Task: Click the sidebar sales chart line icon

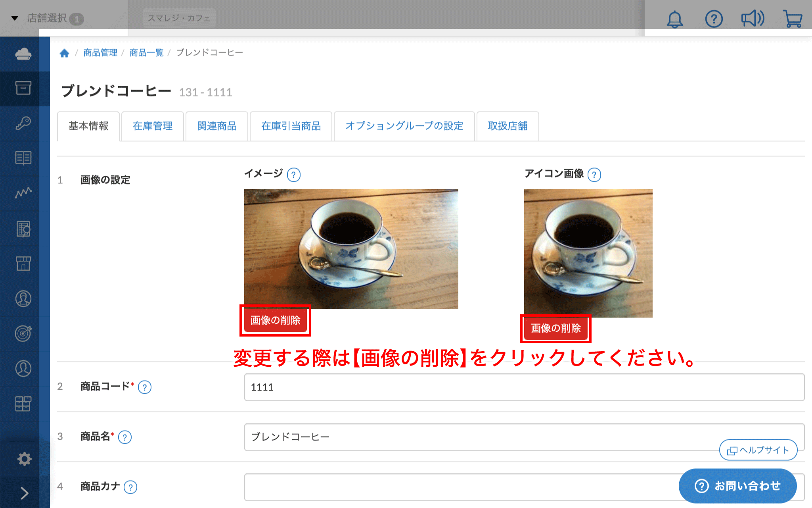Action: coord(23,193)
